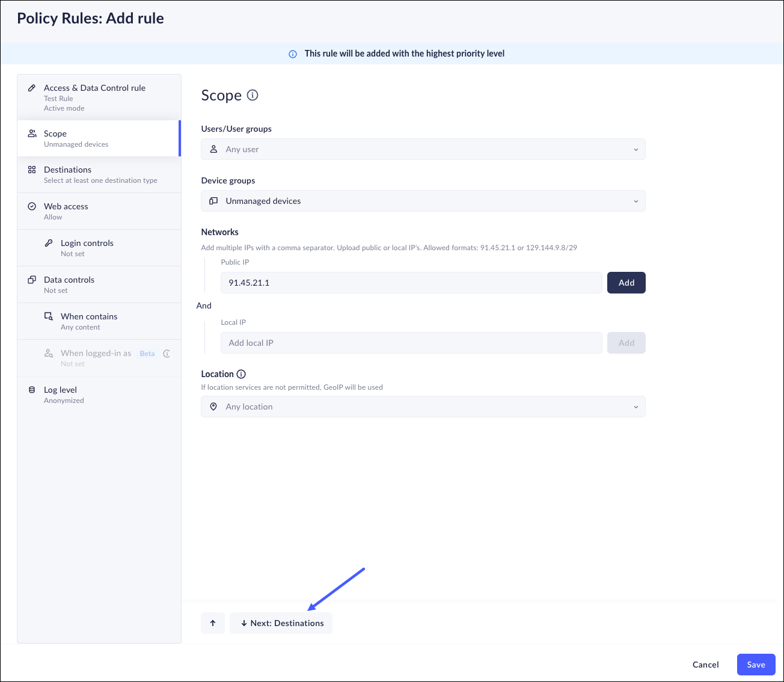Click the Add local IP input field
This screenshot has width=784, height=682.
click(411, 343)
